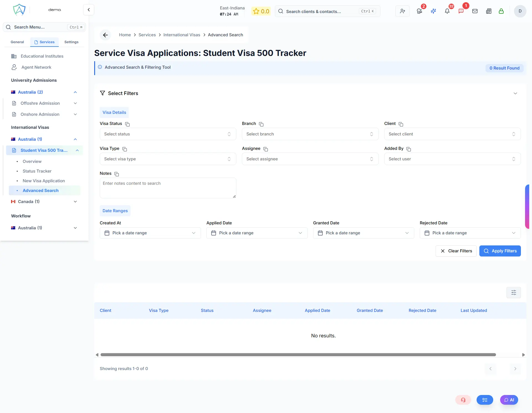Image resolution: width=532 pixels, height=413 pixels.
Task: Click the Apply Filters button
Action: (500, 251)
